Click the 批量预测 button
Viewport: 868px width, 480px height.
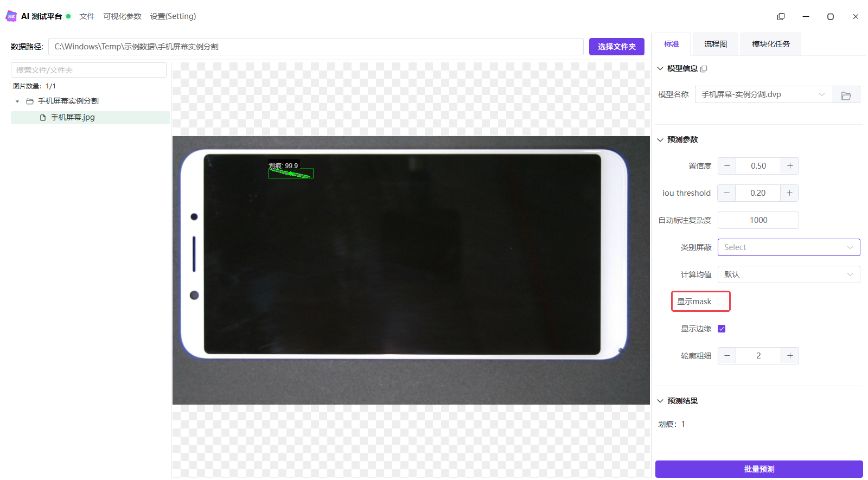[x=759, y=469]
